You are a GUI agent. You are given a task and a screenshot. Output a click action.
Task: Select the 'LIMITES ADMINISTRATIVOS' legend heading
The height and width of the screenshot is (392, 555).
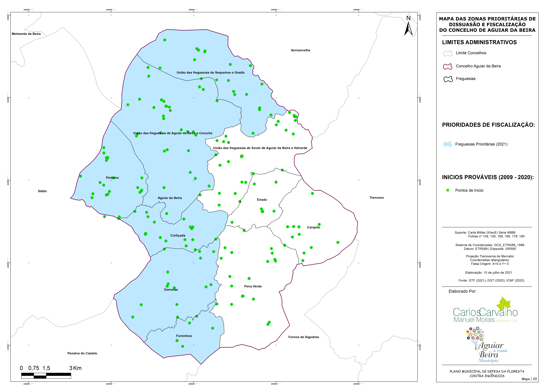tap(479, 42)
